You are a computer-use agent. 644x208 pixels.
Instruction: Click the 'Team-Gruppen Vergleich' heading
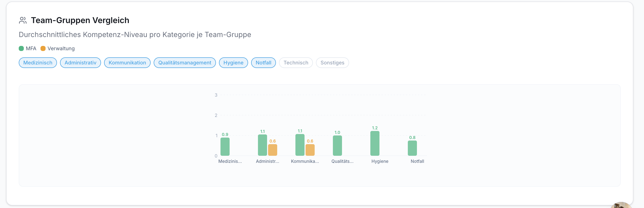coord(80,20)
